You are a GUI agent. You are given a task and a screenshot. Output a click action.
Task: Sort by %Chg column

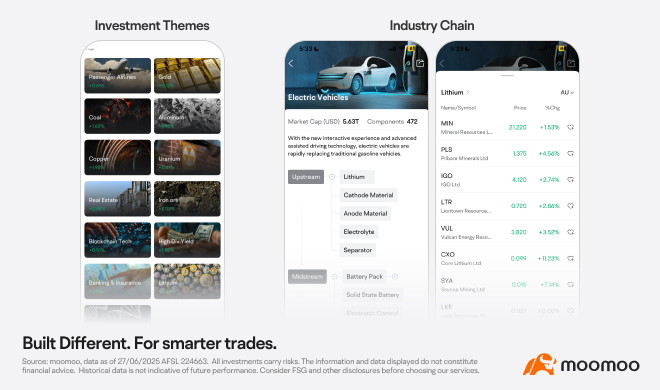click(x=552, y=108)
